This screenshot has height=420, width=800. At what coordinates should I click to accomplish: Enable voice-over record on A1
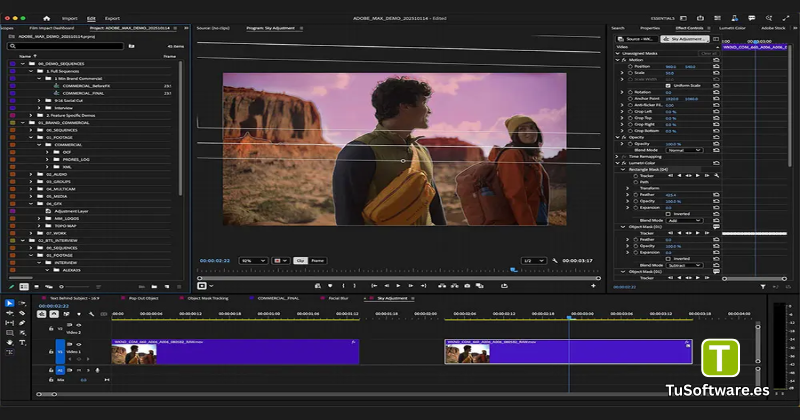(97, 370)
